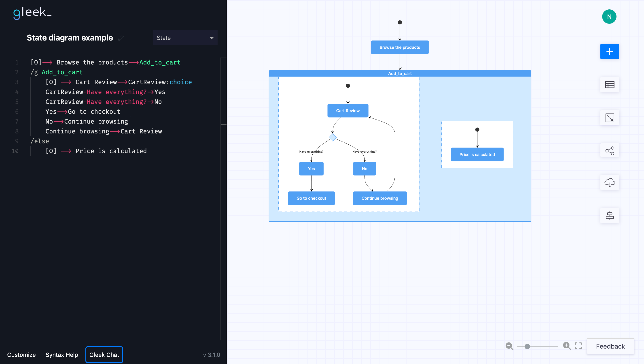Create new diagram with plus button
The width and height of the screenshot is (644, 364).
point(610,51)
